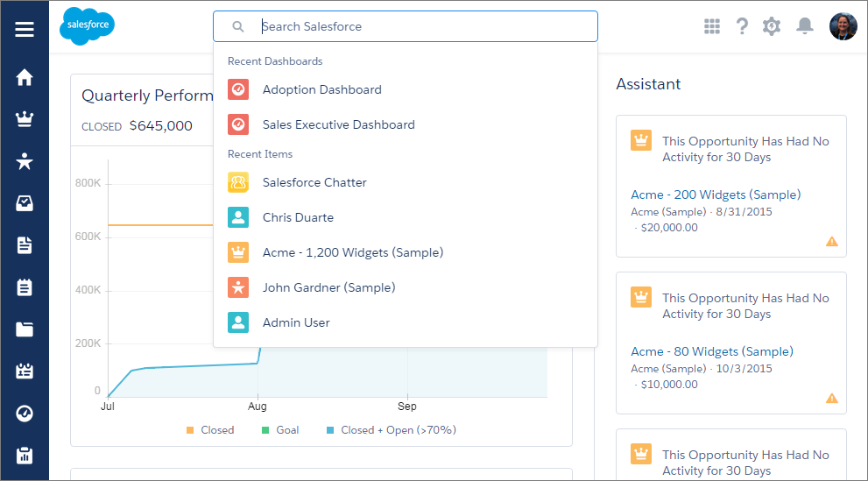Click the Salesforce Chatter group icon
868x481 pixels.
tap(238, 182)
